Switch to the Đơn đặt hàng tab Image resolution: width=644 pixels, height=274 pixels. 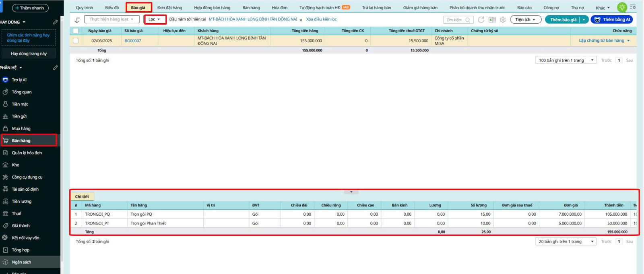click(169, 8)
